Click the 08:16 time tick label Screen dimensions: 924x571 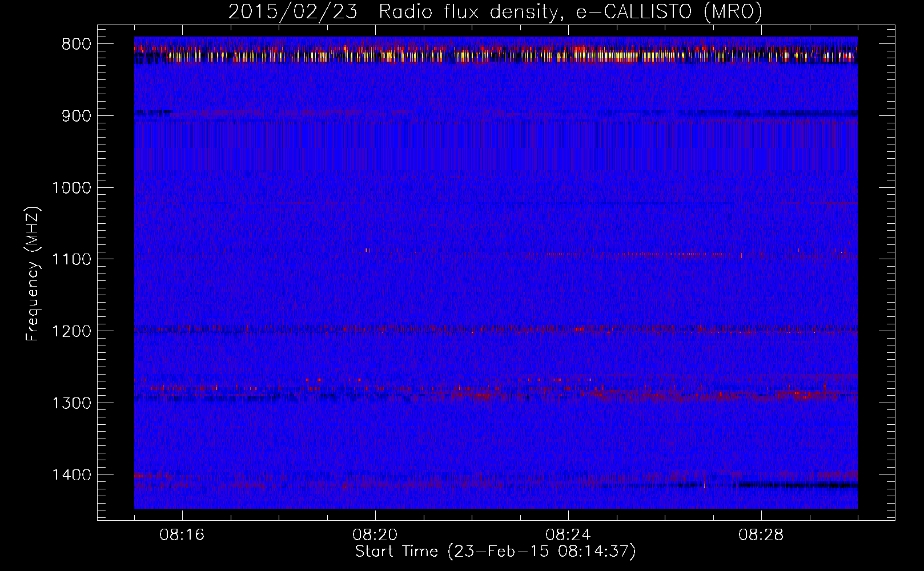(182, 535)
